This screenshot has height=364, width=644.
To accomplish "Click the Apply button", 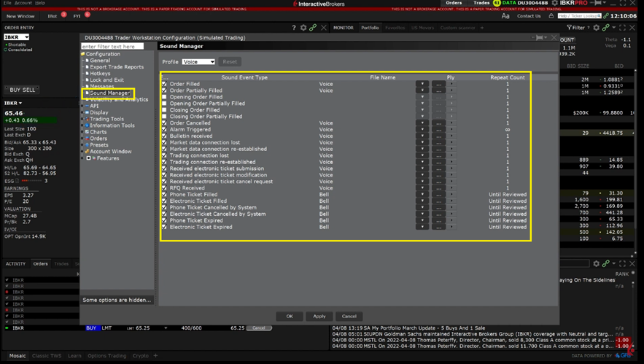I will (319, 316).
